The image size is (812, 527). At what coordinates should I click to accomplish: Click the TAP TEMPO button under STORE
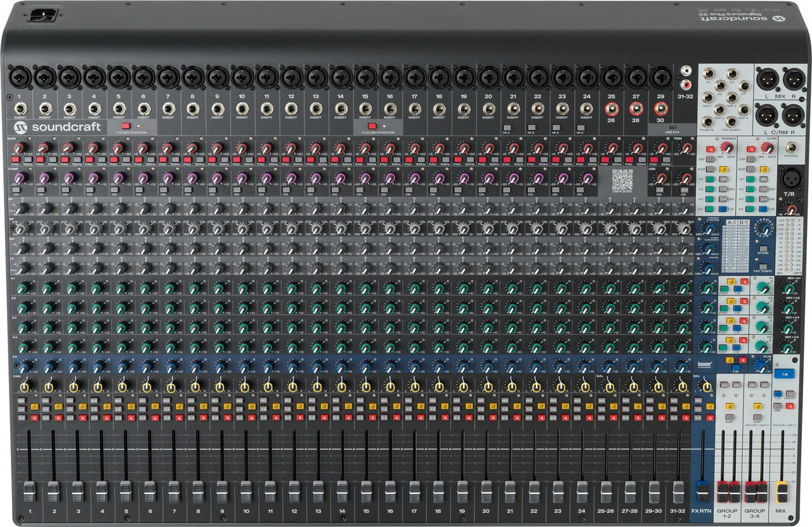point(763,266)
